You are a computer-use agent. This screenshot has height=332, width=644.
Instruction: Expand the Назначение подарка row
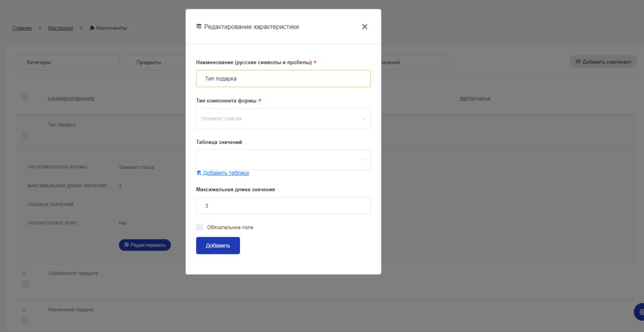(24, 309)
